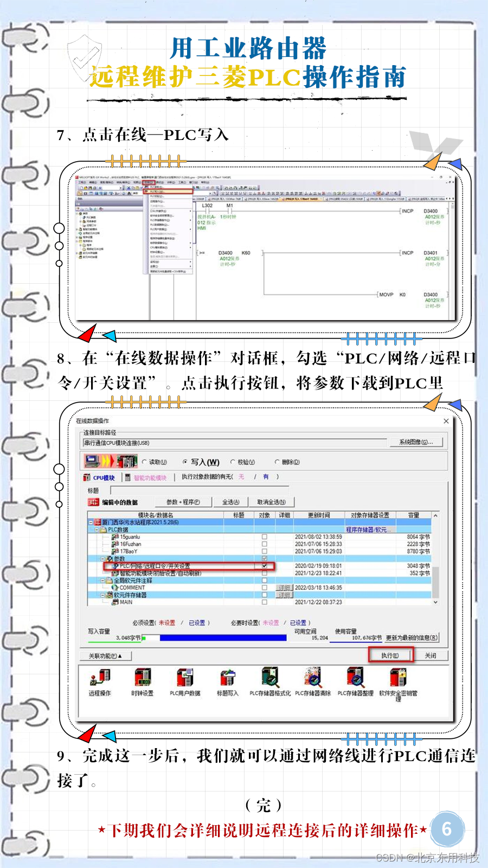
Task: Select the 17BaoY row name
Action: [129, 551]
